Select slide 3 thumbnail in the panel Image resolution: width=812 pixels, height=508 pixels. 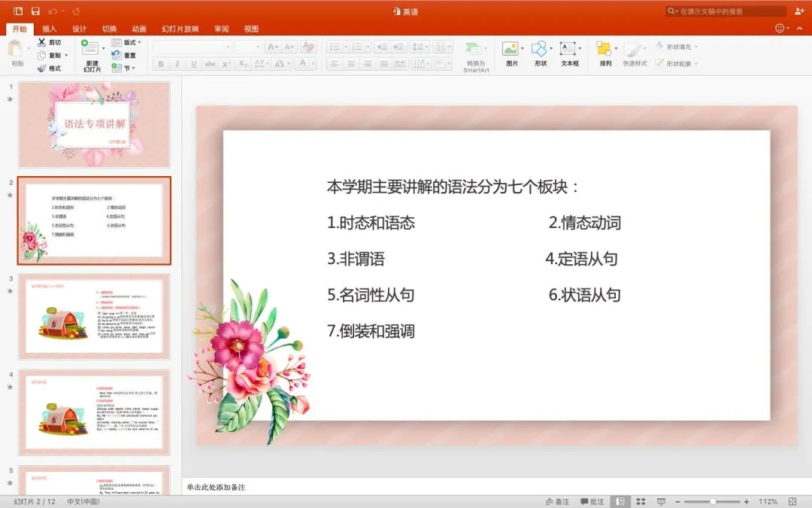[94, 316]
